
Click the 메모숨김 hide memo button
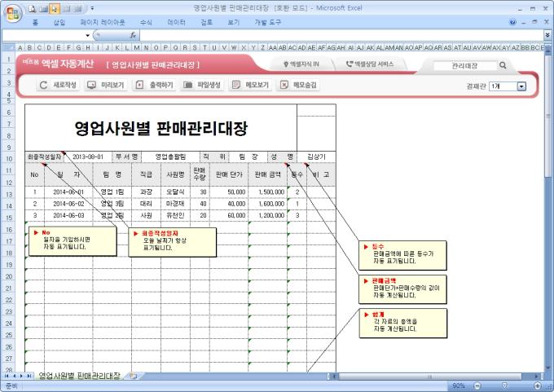coord(298,85)
